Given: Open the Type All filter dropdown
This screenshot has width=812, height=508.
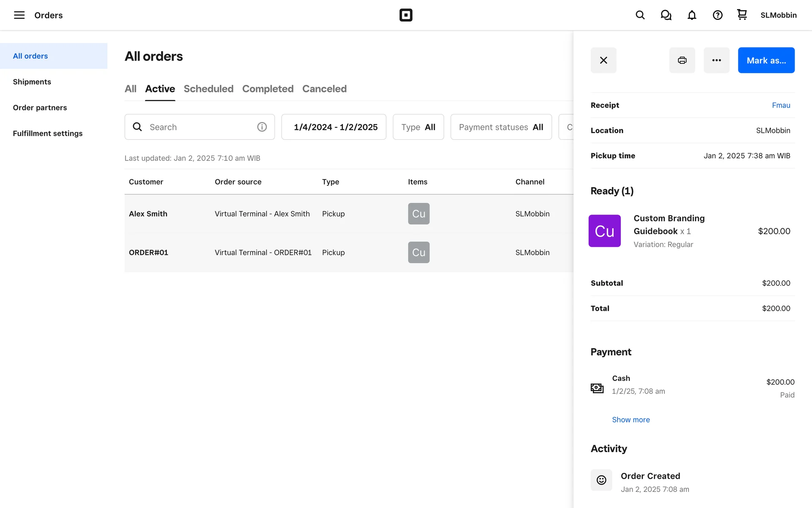Looking at the screenshot, I should tap(418, 127).
